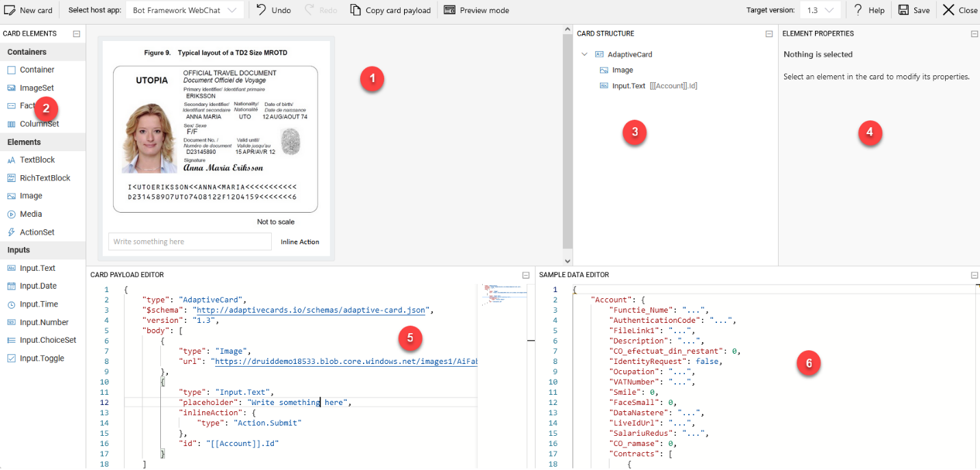Collapse the AdaptiveCard tree node
The height and width of the screenshot is (470, 980).
tap(584, 54)
